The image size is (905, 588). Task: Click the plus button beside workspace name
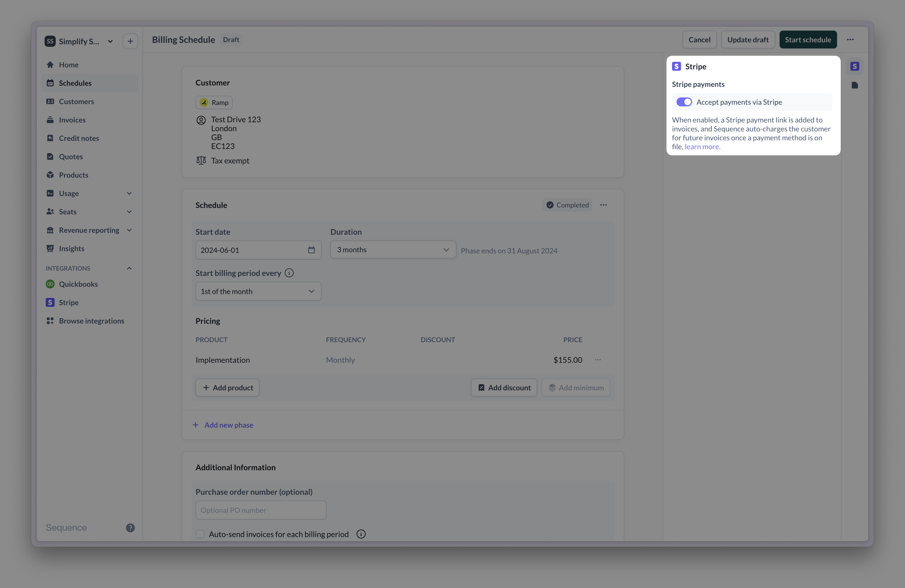(x=130, y=41)
